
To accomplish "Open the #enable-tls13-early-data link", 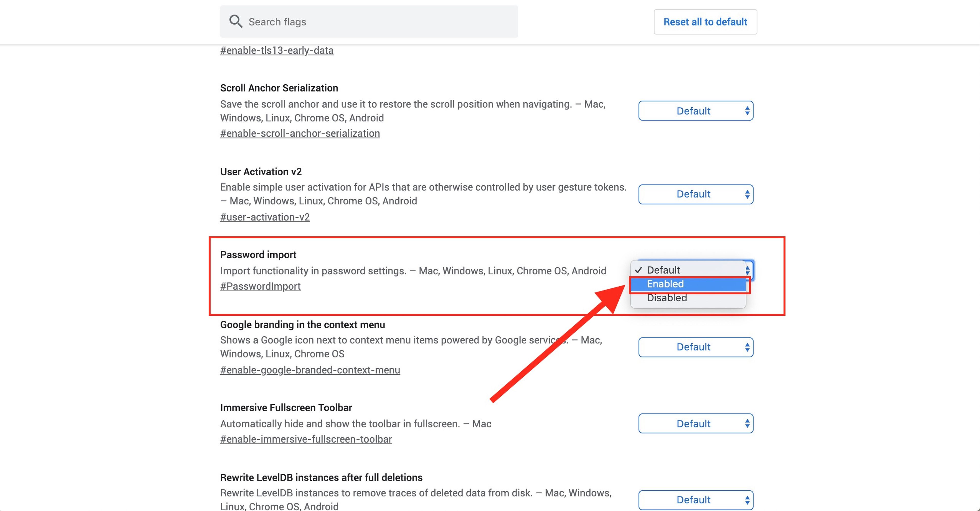I will (x=277, y=50).
